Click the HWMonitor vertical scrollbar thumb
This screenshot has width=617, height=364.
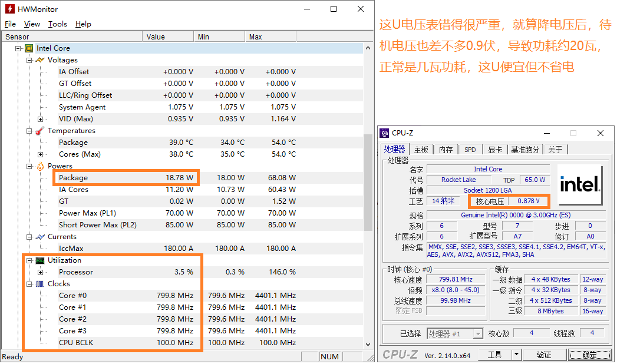tap(368, 183)
